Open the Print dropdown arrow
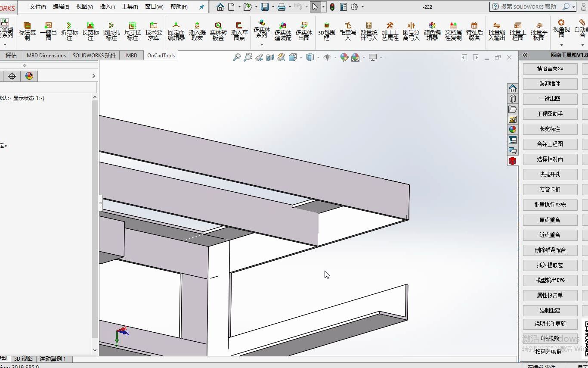 (290, 6)
